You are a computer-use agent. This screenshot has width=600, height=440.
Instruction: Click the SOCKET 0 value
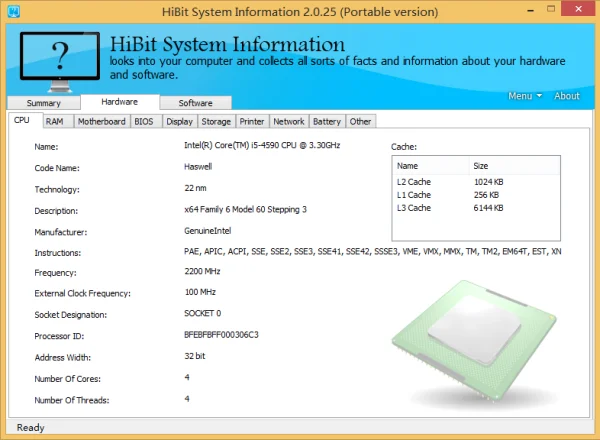tap(202, 313)
